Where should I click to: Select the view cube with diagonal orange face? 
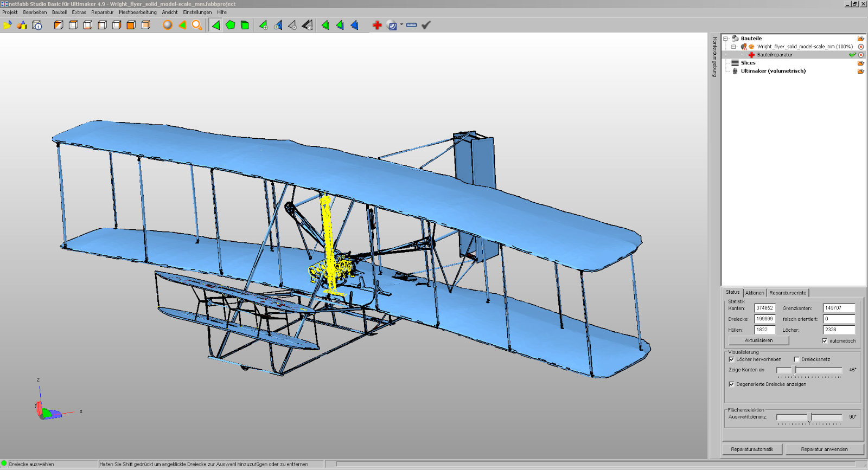click(59, 25)
